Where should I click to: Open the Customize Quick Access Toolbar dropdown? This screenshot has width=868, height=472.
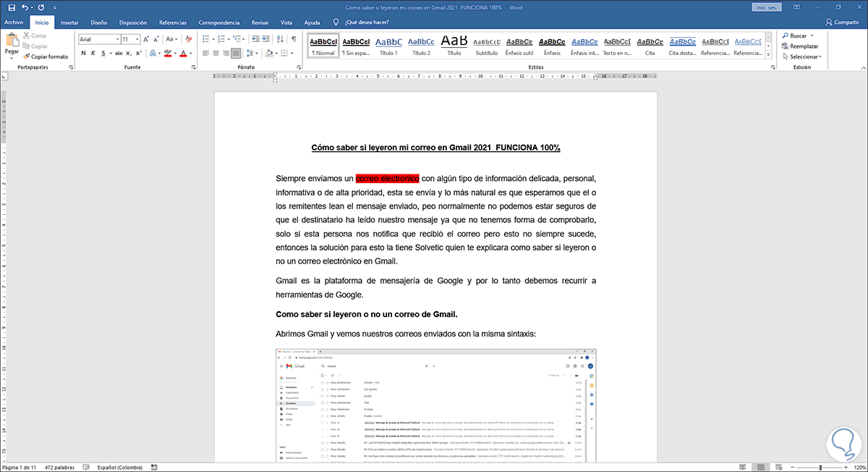click(54, 7)
